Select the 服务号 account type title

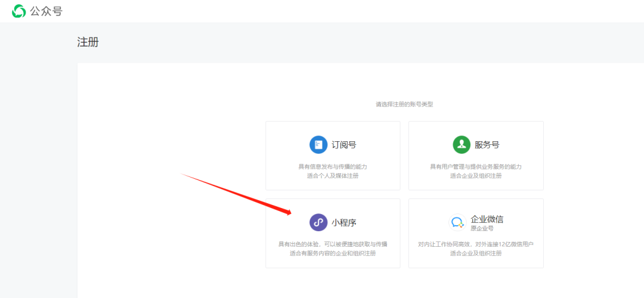tap(487, 144)
